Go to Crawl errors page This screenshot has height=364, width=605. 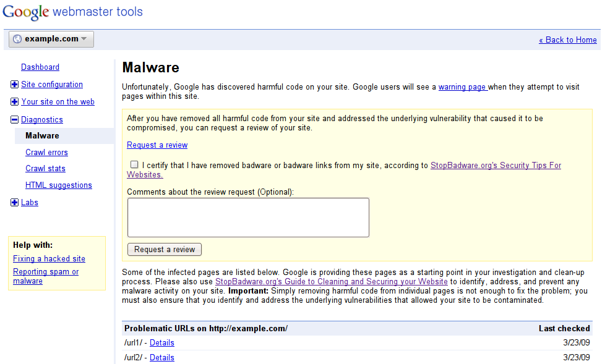click(x=47, y=153)
